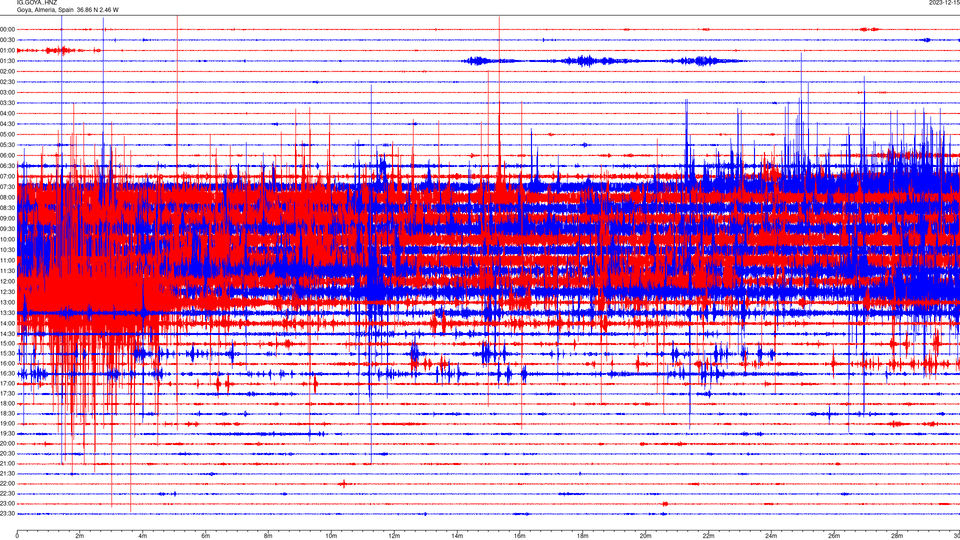The width and height of the screenshot is (960, 540).
Task: Click the 07:30 time label
Action: (8, 187)
